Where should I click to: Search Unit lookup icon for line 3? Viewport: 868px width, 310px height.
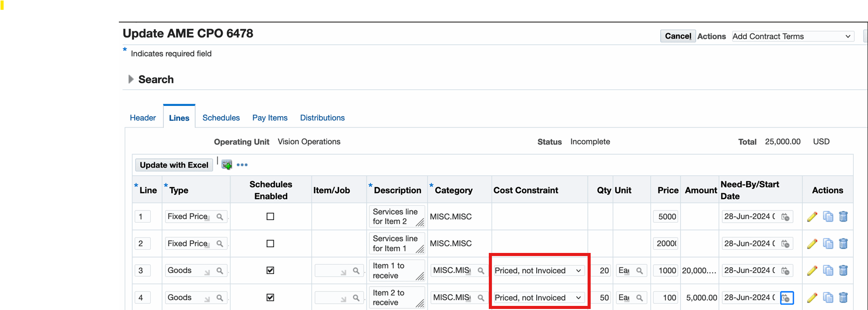[x=640, y=270]
